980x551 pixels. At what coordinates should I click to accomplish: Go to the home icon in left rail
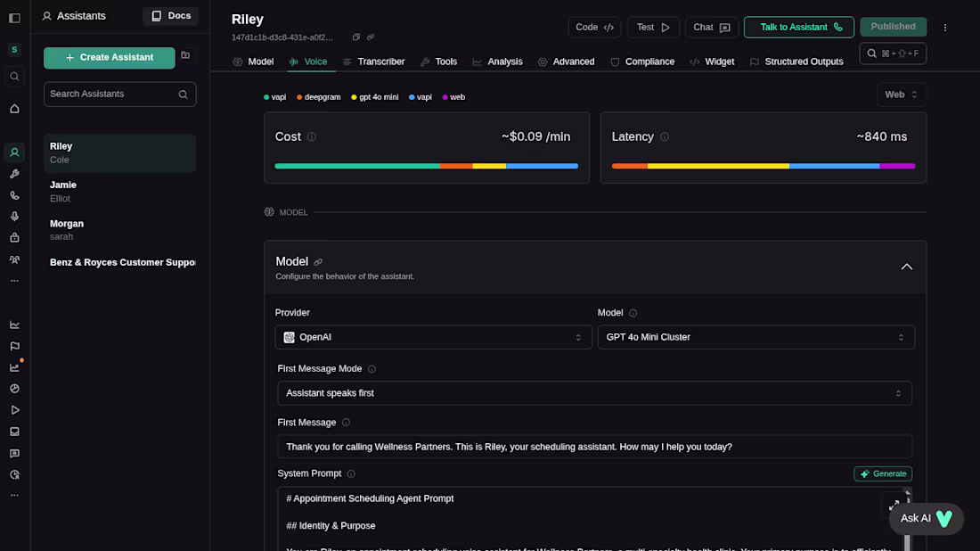pyautogui.click(x=14, y=109)
